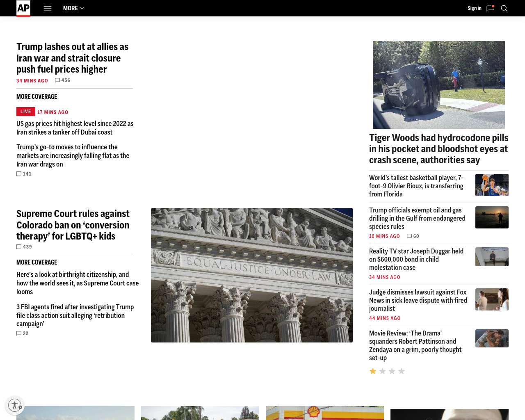Click the star rating for The Drama review
525x420 pixels.
[x=387, y=371]
